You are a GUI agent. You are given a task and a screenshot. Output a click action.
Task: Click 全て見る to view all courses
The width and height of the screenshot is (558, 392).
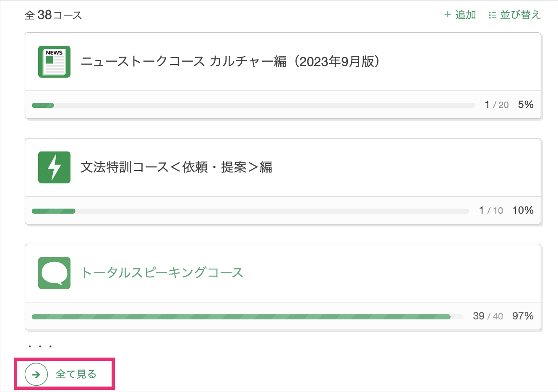(x=76, y=374)
